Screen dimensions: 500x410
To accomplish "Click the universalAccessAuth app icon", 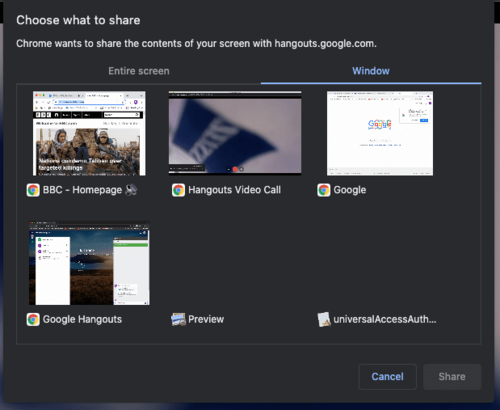I will [x=324, y=319].
